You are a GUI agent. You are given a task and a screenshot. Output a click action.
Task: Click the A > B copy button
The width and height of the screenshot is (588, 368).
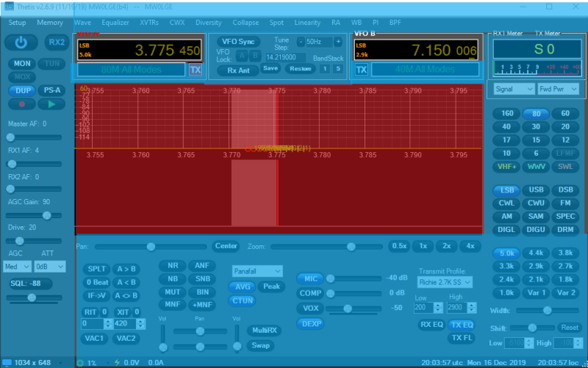click(126, 269)
